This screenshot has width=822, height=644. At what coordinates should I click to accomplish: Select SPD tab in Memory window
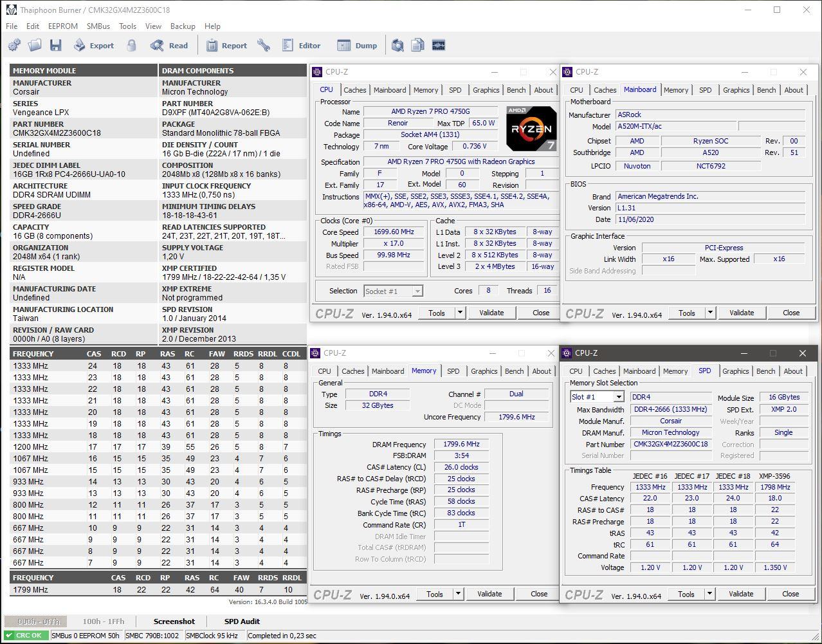point(453,371)
